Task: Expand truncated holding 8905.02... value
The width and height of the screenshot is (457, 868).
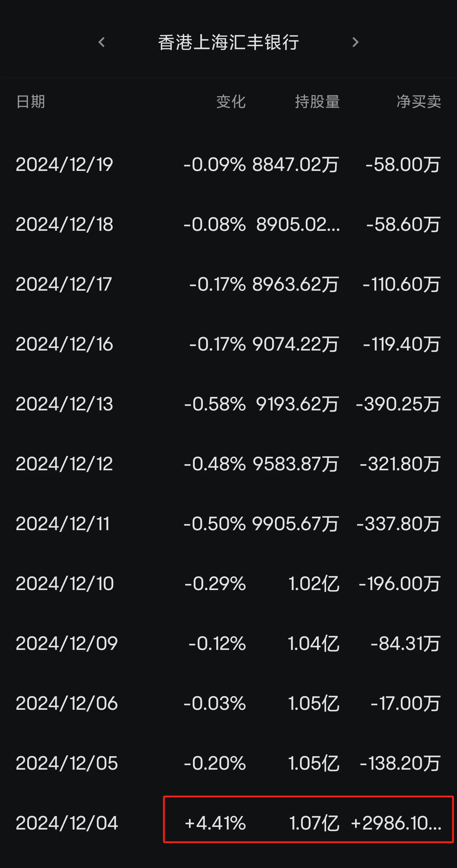Action: [298, 225]
